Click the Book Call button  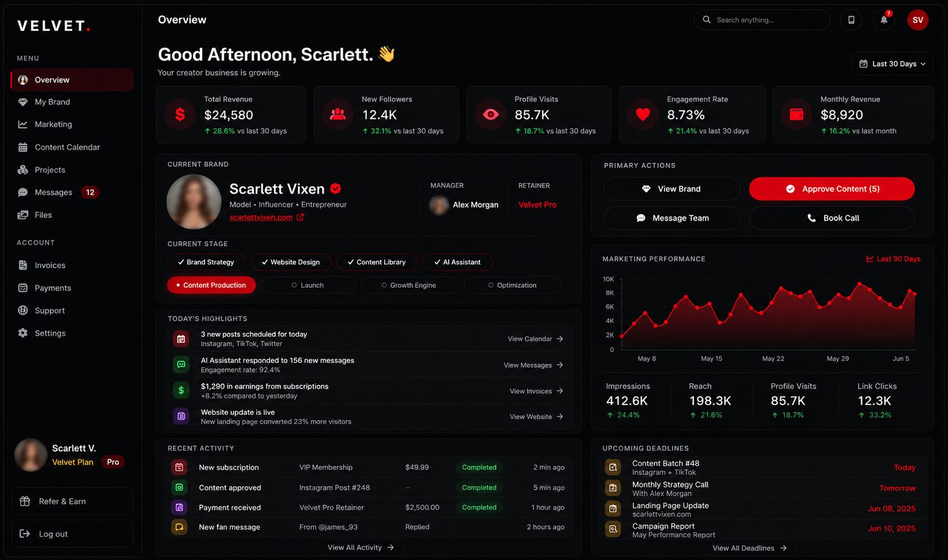point(832,218)
